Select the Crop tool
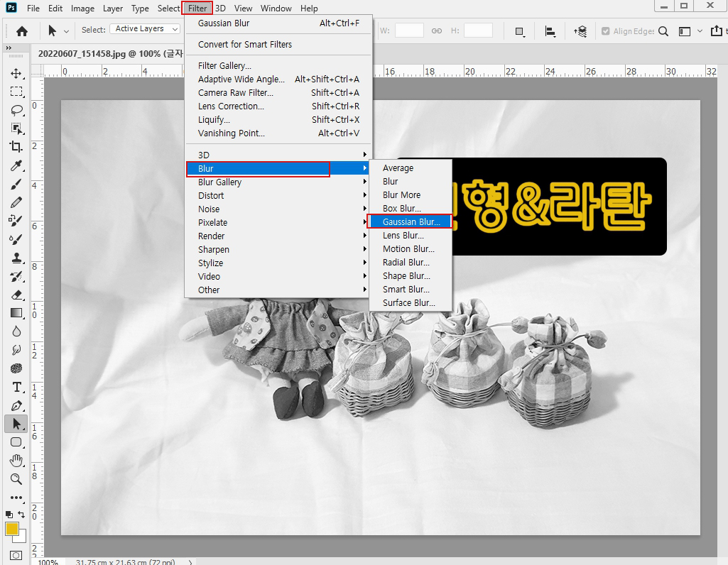 tap(16, 147)
